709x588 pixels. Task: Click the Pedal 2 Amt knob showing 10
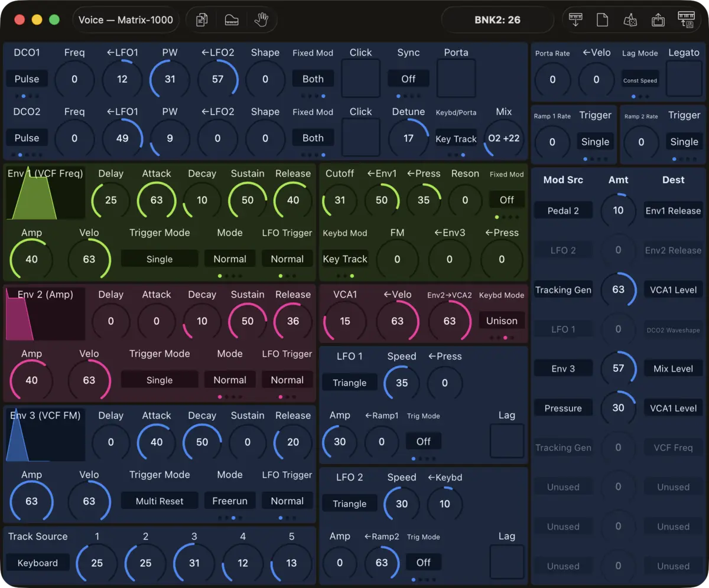point(618,211)
